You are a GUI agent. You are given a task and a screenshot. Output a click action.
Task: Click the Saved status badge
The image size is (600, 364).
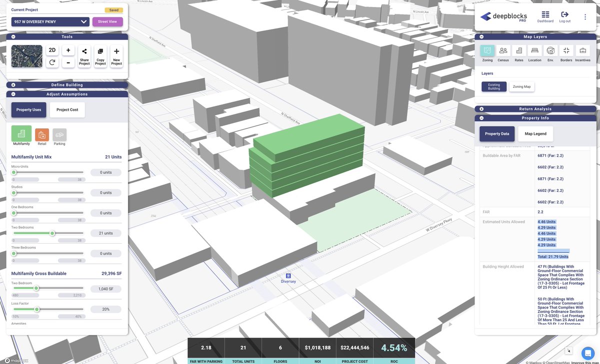(113, 9)
